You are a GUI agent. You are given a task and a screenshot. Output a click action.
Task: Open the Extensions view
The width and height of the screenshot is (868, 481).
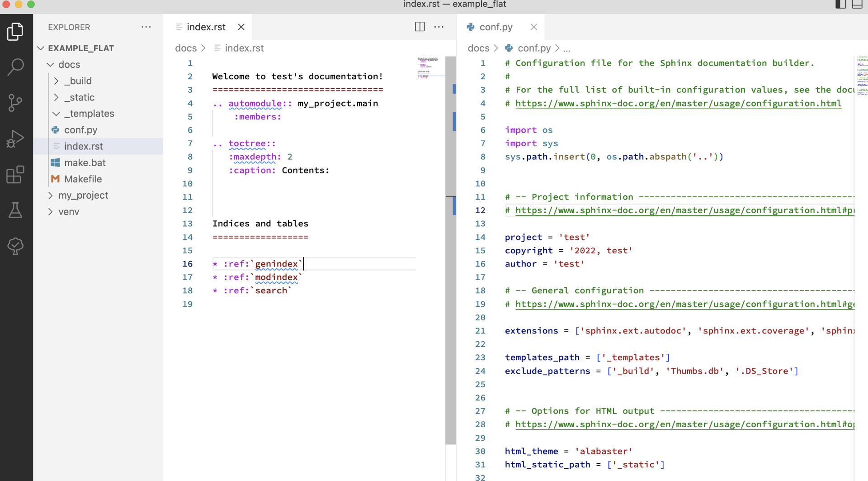[x=15, y=174]
